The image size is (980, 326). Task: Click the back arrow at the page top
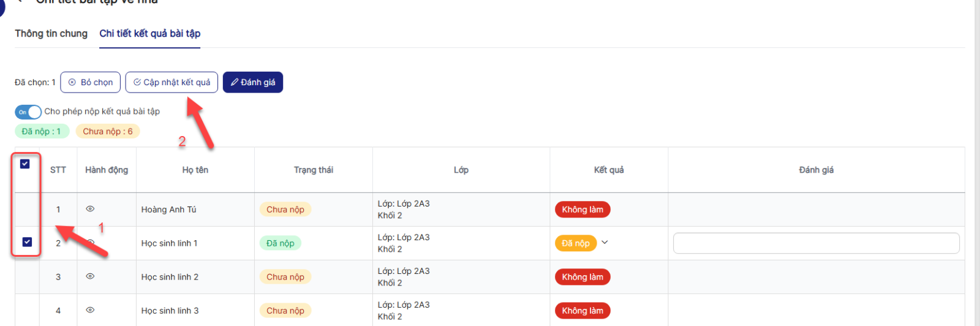click(20, 2)
